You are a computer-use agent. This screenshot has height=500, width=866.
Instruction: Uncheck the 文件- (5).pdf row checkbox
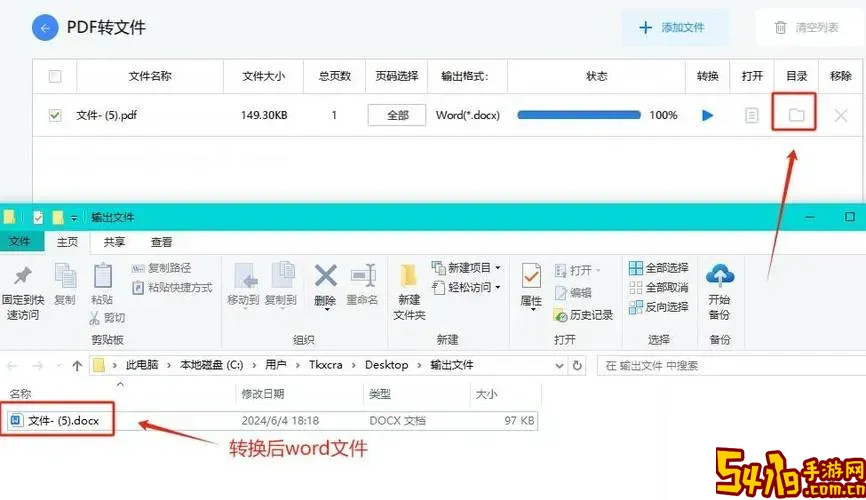click(55, 115)
